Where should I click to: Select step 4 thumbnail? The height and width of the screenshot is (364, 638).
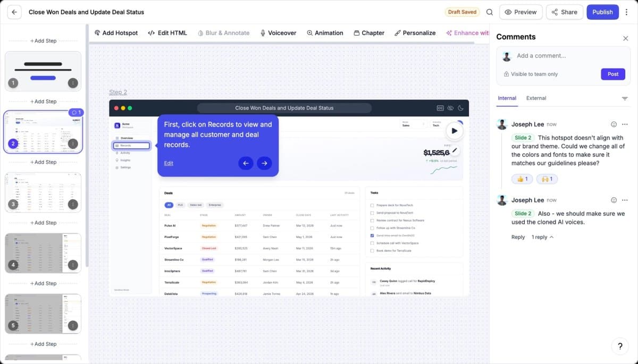coord(43,253)
